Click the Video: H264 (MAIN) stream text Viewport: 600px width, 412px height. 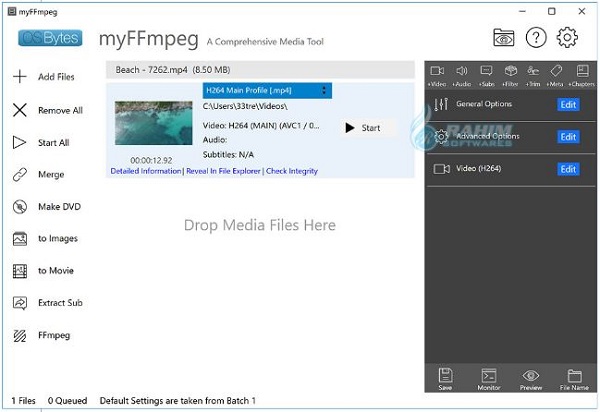[x=261, y=125]
